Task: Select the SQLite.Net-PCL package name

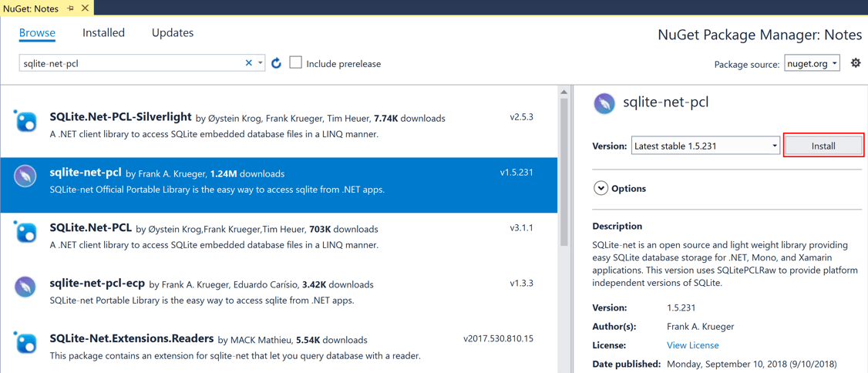Action: pos(90,228)
